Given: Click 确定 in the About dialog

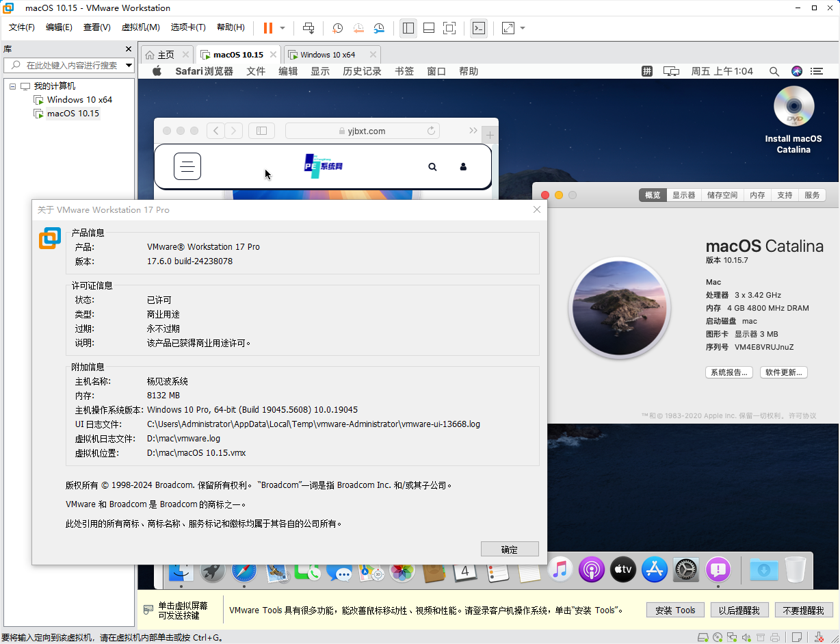Looking at the screenshot, I should click(509, 549).
